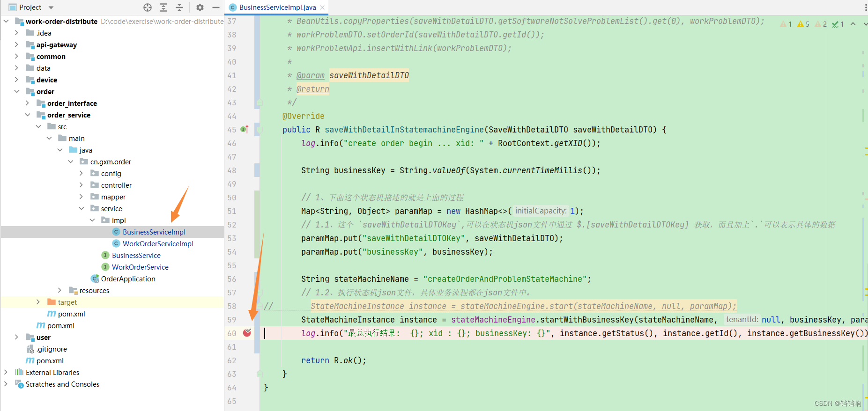Collapse the cn.gxm.order package

[x=71, y=161]
